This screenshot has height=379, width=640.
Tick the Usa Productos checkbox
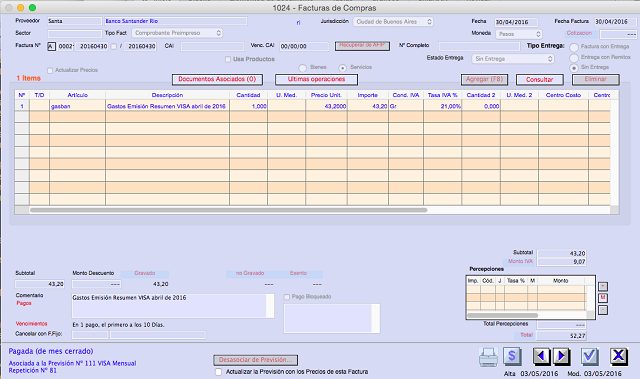[x=228, y=60]
